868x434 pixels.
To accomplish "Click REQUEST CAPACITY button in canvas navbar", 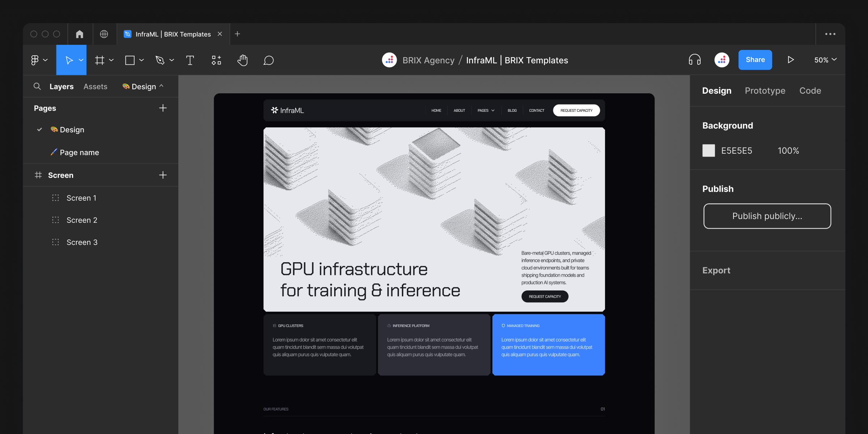I will pos(576,110).
